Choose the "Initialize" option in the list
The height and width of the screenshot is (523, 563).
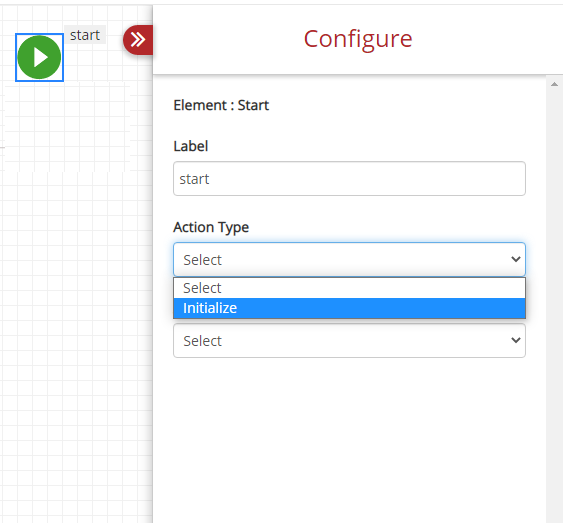coord(349,308)
